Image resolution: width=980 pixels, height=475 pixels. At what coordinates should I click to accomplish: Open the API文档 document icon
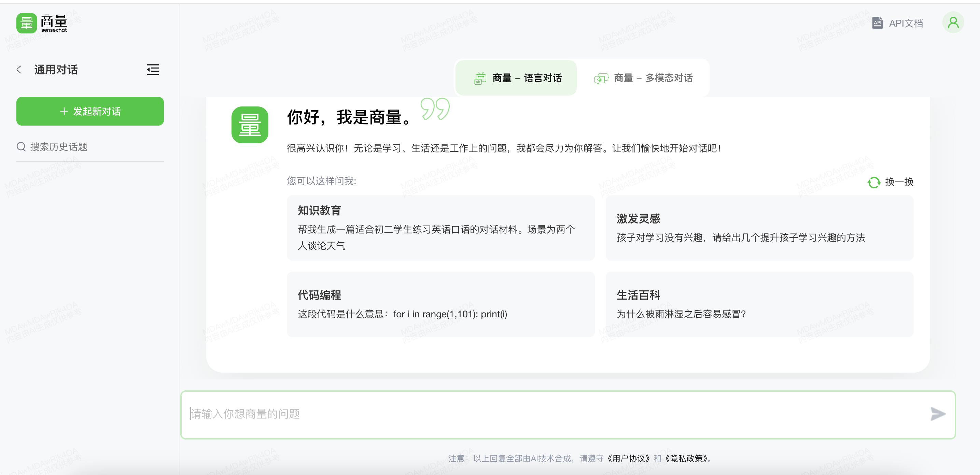pyautogui.click(x=877, y=23)
